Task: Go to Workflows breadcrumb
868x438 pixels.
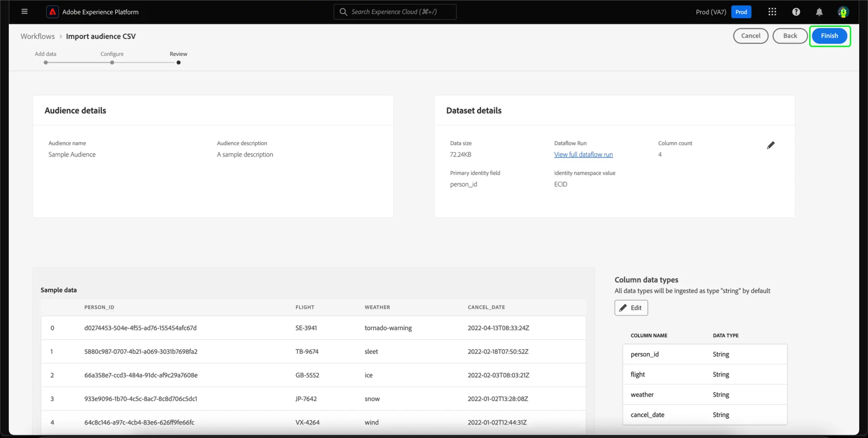Action: click(37, 36)
